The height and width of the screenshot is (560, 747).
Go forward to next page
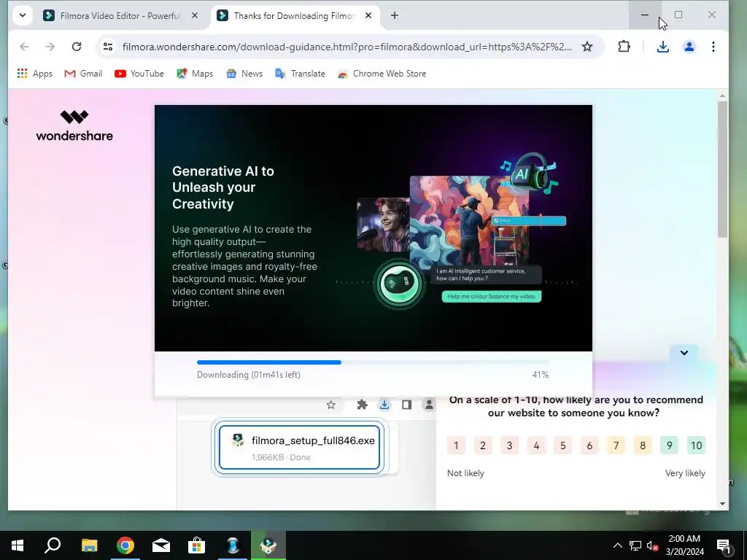(50, 47)
